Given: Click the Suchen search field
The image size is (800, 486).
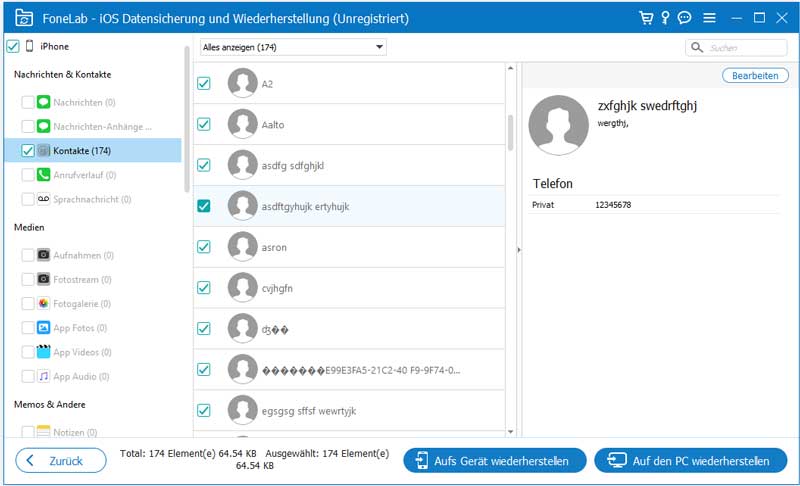Looking at the screenshot, I should tap(736, 47).
